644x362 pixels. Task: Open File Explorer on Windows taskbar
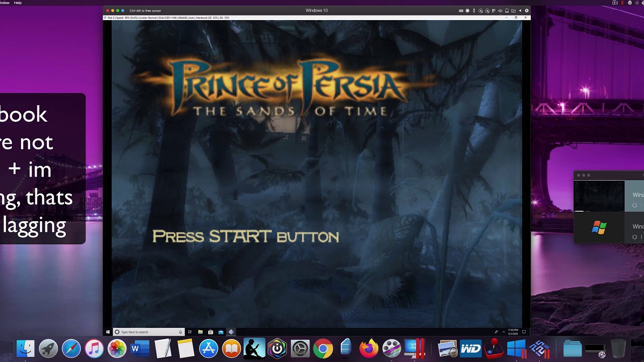(x=200, y=332)
